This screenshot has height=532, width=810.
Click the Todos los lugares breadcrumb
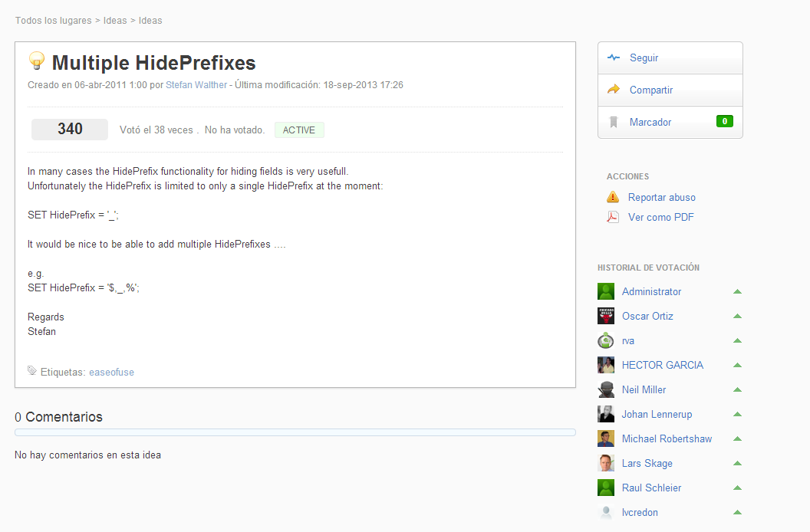(x=53, y=21)
